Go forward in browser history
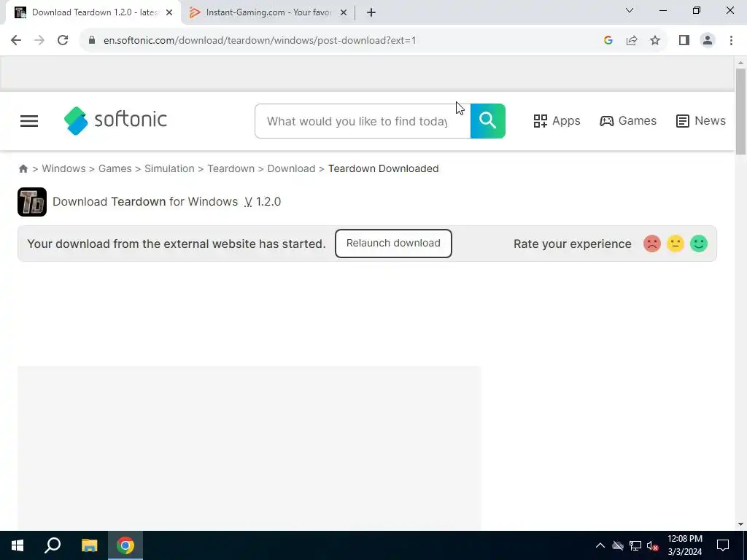Screen dimensions: 747x560 pos(39,41)
